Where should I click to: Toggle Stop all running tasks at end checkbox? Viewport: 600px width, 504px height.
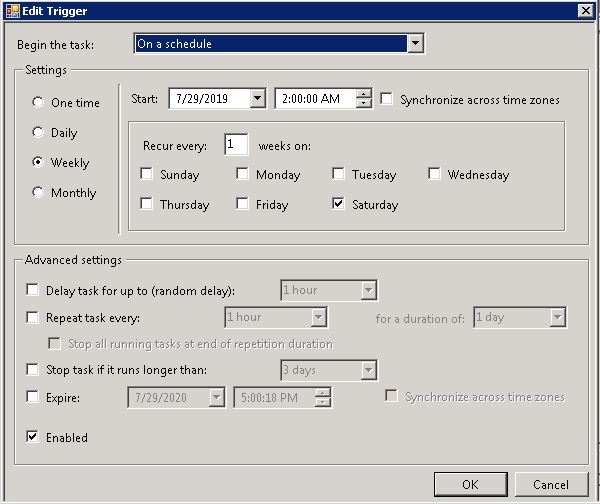coord(54,343)
